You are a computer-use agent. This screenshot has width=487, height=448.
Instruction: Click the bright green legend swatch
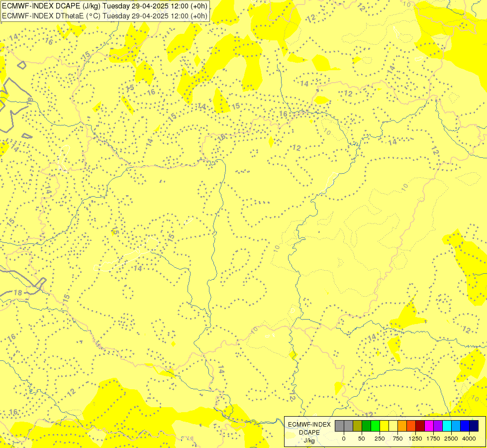376,426
